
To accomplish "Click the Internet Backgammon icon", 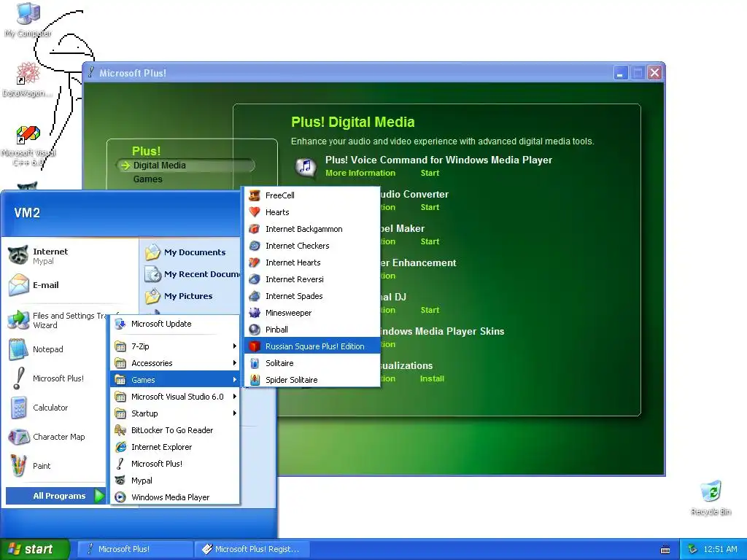I will click(x=255, y=229).
